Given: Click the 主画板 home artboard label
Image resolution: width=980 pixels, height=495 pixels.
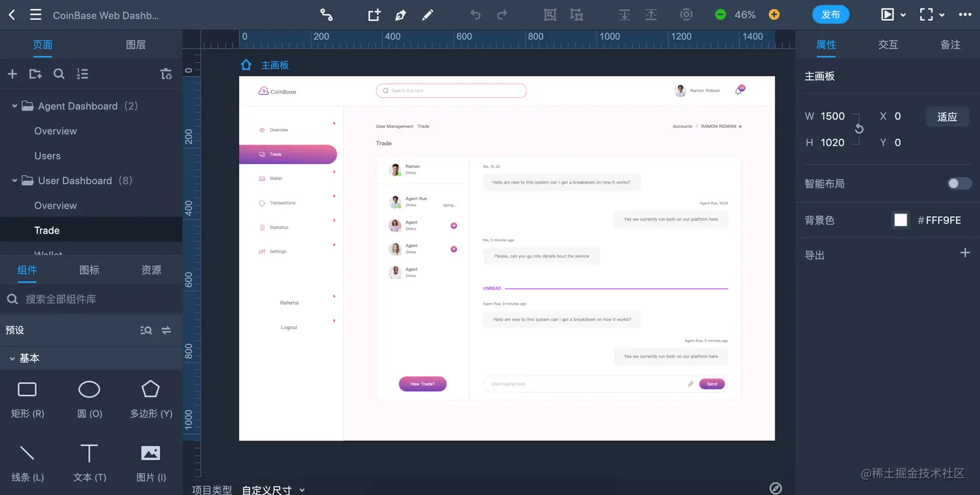Looking at the screenshot, I should [274, 65].
